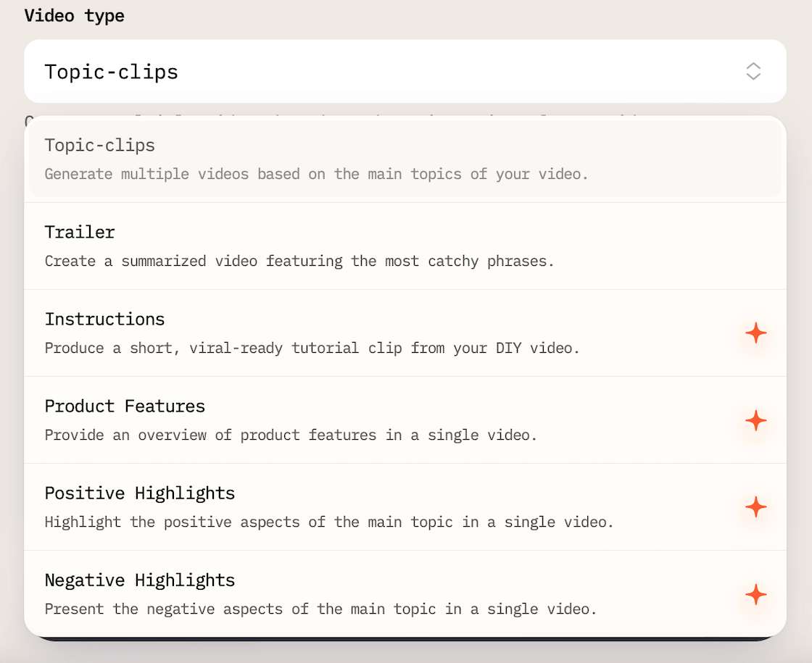Pick the Instructions video type
This screenshot has width=812, height=663.
[104, 319]
